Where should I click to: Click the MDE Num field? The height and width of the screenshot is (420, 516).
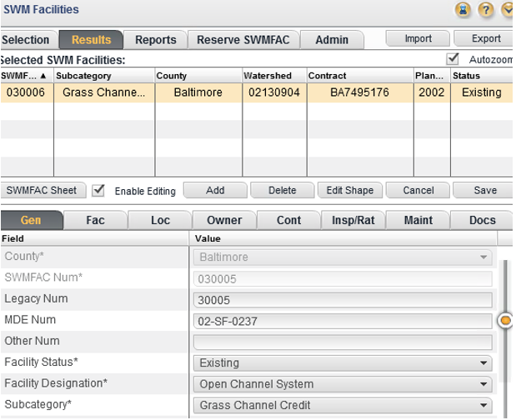pyautogui.click(x=343, y=322)
